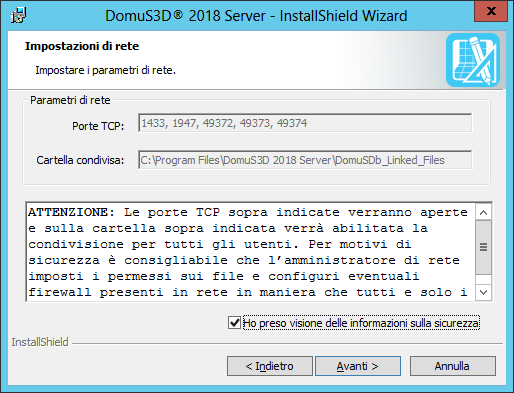Click the 'Cartella condivisa:' label
This screenshot has width=514, height=393.
pyautogui.click(x=80, y=160)
